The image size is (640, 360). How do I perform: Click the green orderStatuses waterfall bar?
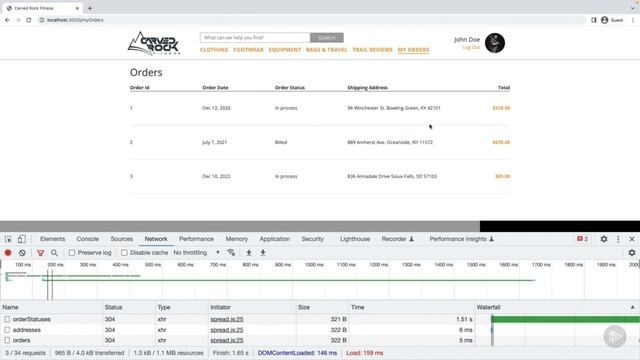[566, 319]
